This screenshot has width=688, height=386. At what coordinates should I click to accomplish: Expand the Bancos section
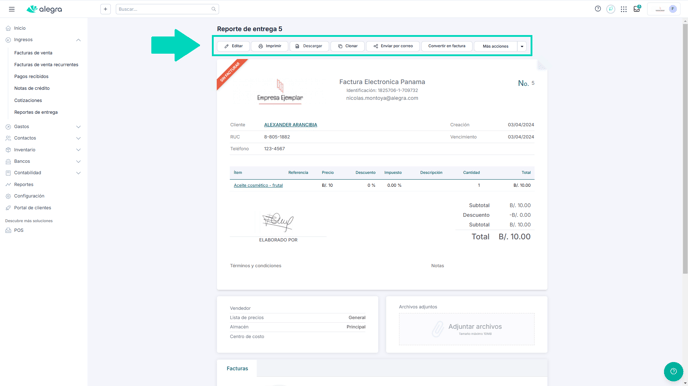click(x=78, y=161)
